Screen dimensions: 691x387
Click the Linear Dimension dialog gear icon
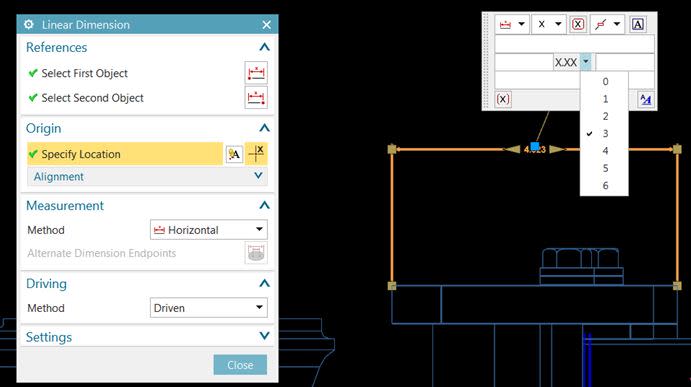29,25
